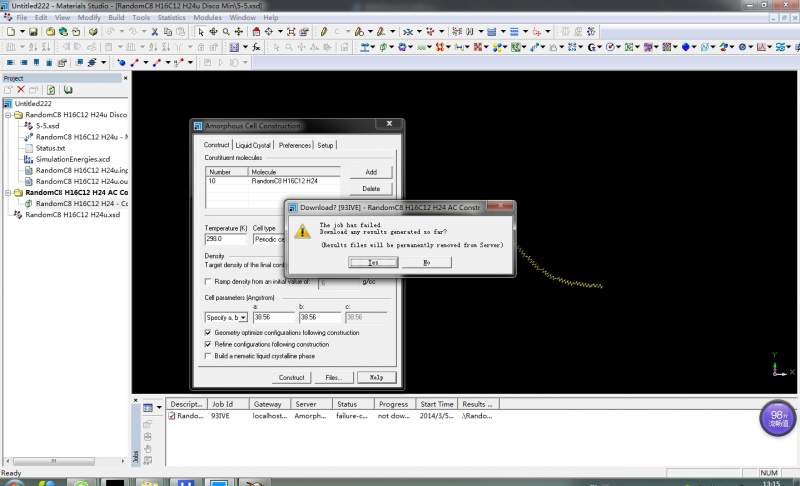Image resolution: width=800 pixels, height=486 pixels.
Task: Click the Cut scissors icon
Action: [155, 32]
